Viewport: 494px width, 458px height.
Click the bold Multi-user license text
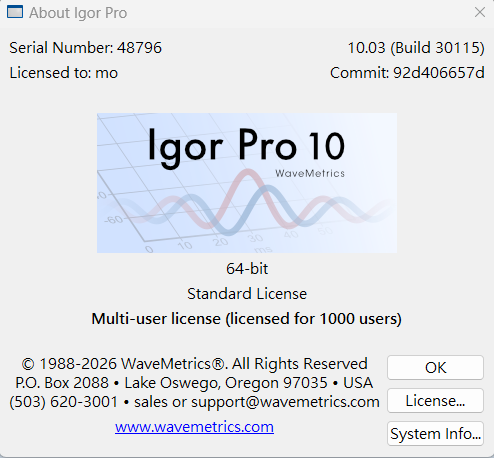click(x=247, y=319)
